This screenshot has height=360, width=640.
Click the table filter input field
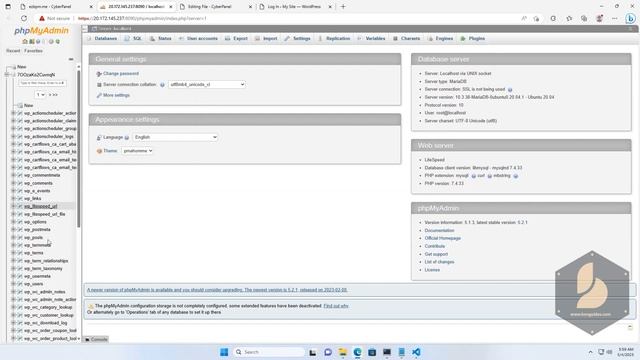[42, 83]
